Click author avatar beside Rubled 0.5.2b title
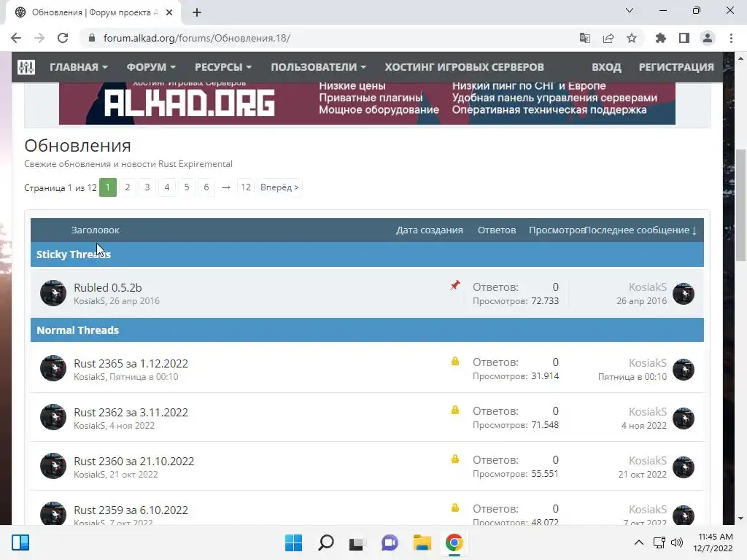Viewport: 747px width, 560px height. coord(53,293)
